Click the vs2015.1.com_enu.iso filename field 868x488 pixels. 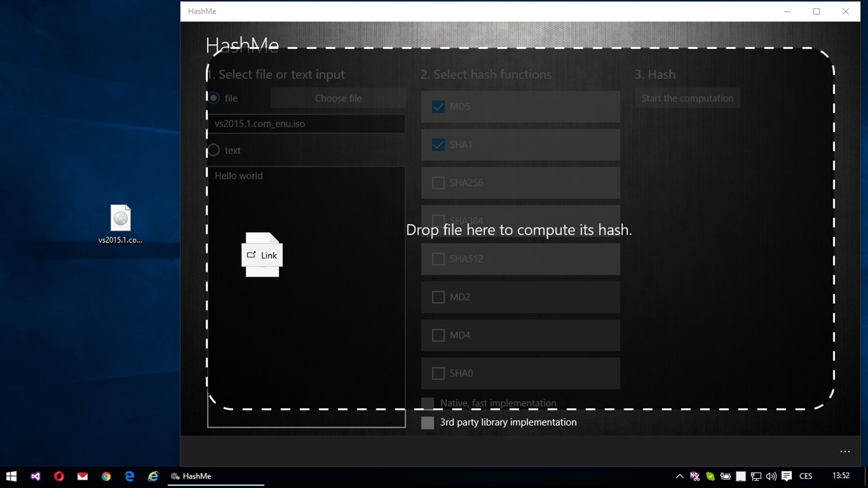(x=305, y=123)
